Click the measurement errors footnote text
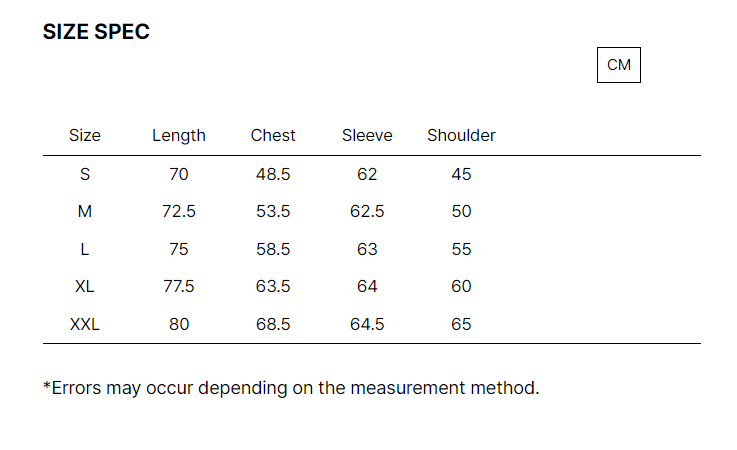This screenshot has width=737, height=450. coord(291,388)
